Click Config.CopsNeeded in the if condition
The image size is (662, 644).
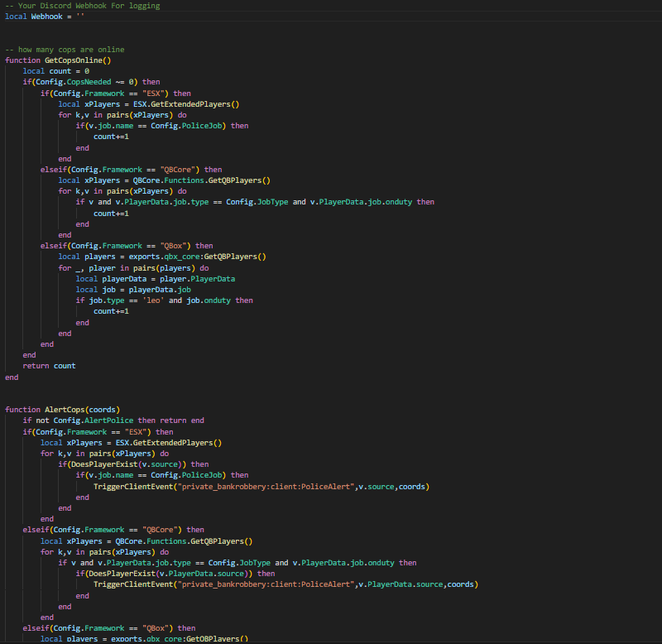(x=74, y=82)
